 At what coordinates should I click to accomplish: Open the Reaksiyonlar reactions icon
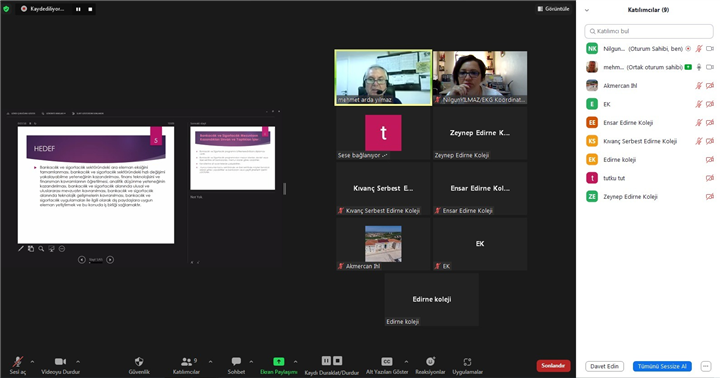tap(430, 362)
